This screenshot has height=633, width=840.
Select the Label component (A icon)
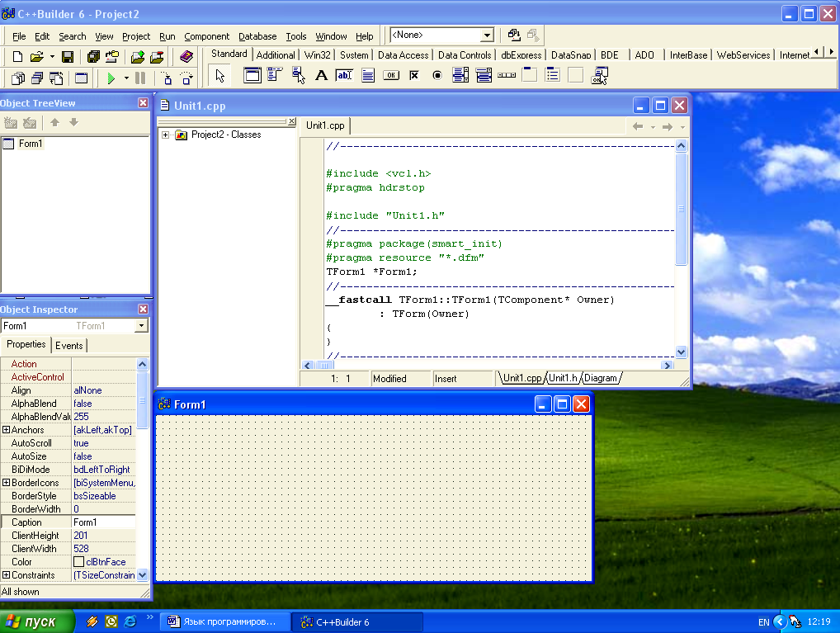(x=321, y=76)
